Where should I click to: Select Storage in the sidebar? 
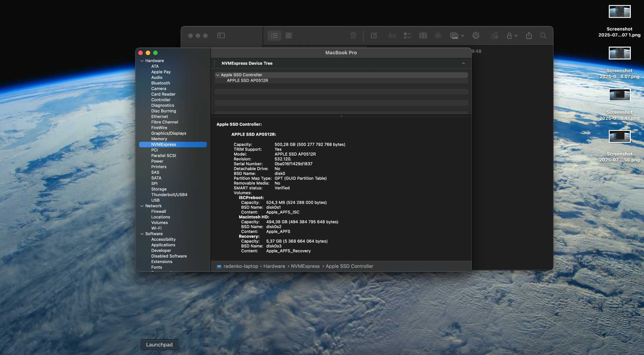159,189
